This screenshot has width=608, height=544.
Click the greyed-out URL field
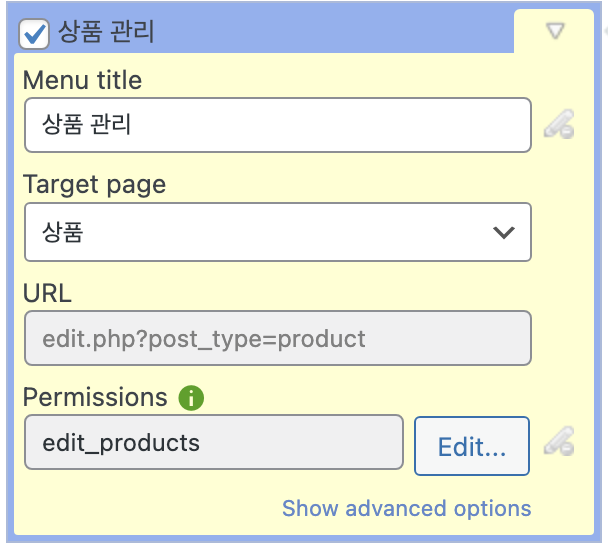point(277,338)
